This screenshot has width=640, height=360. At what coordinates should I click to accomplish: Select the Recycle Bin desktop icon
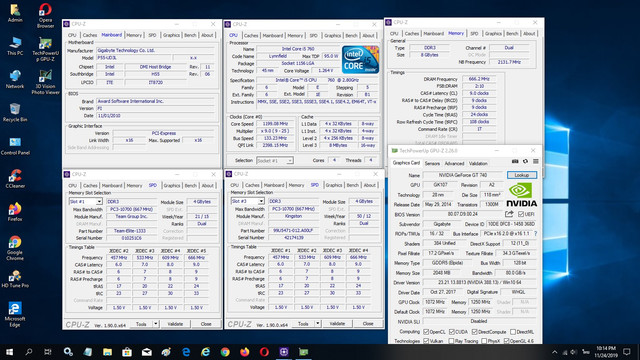tap(15, 112)
